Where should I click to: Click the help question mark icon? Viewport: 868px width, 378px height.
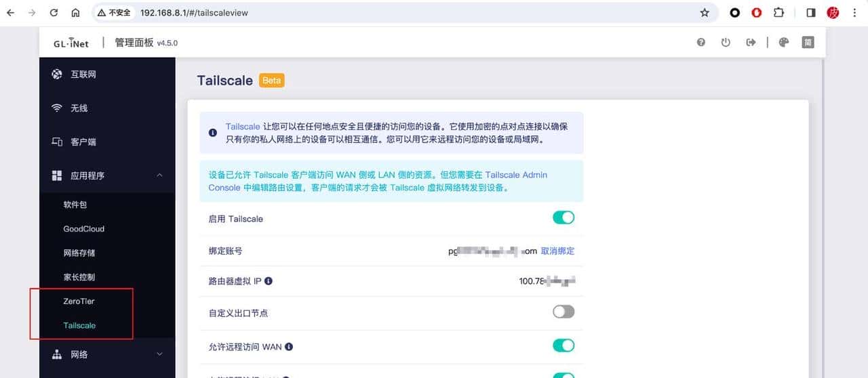point(701,42)
